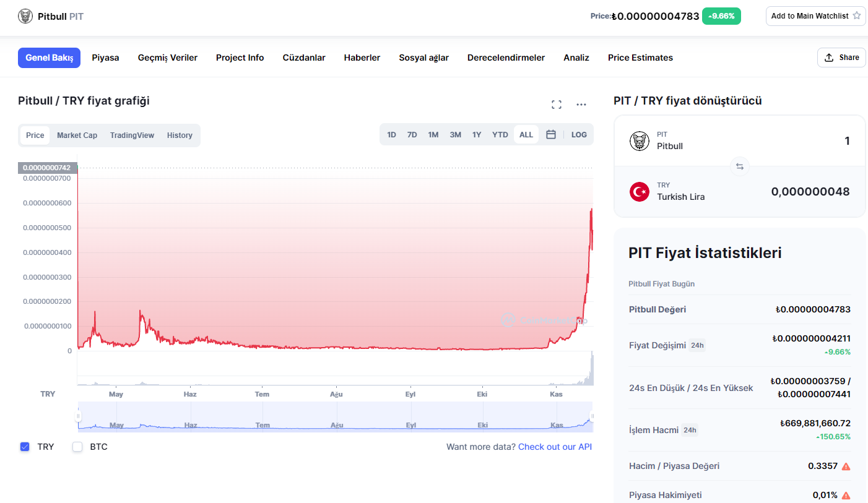Open the Analiz tab
Screen dimensions: 868x503
coord(576,58)
